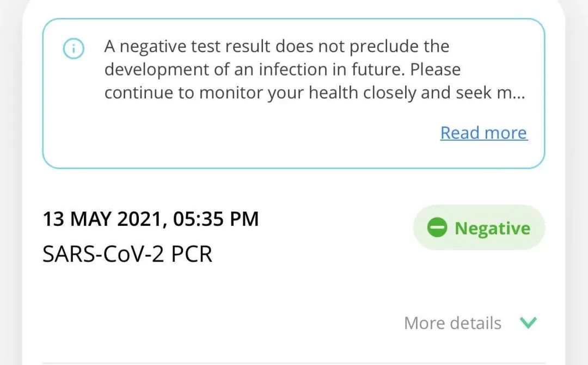Viewport: 588px width, 365px height.
Task: Click the More details label
Action: point(452,323)
